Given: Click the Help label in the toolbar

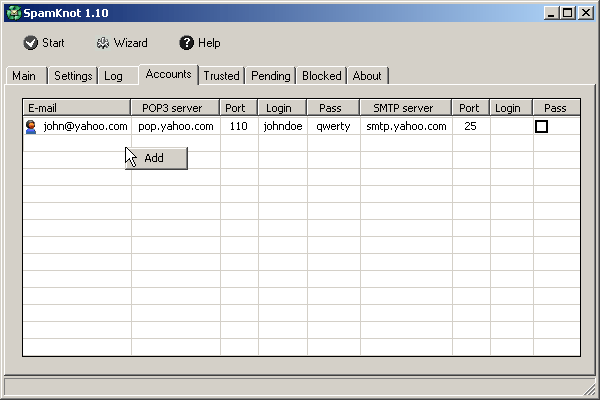Looking at the screenshot, I should point(209,43).
